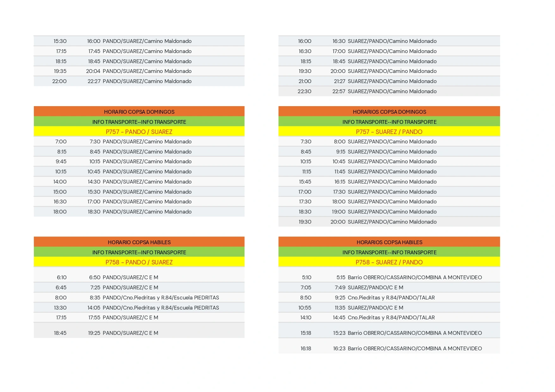
Task: Click the 19:35 departure time
Action: [60, 71]
